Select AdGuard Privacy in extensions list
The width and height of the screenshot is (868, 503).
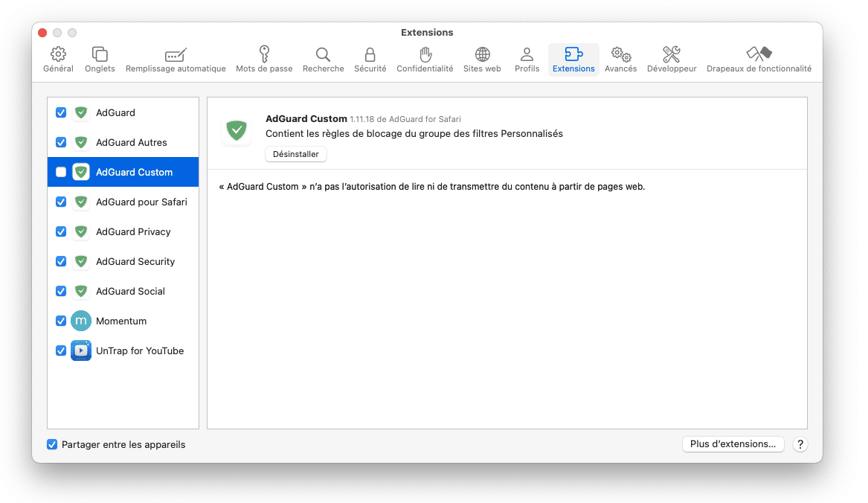pyautogui.click(x=133, y=231)
